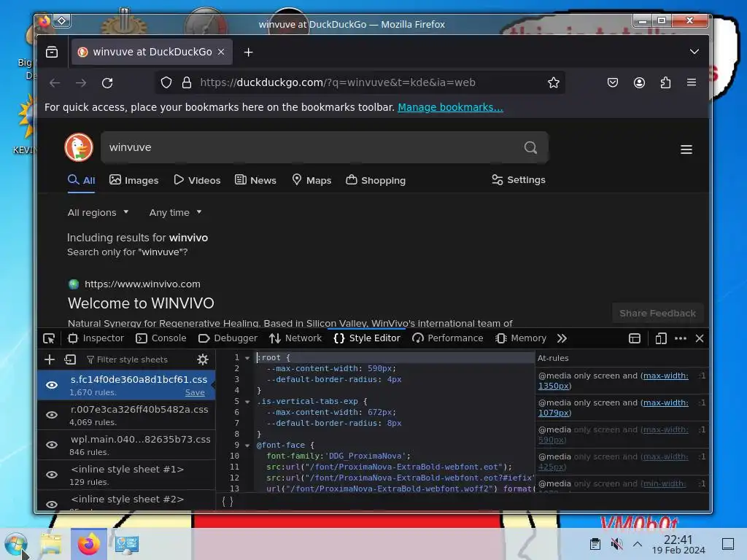This screenshot has height=560, width=747.
Task: Open the Welcome to WINVIVO result
Action: (141, 303)
